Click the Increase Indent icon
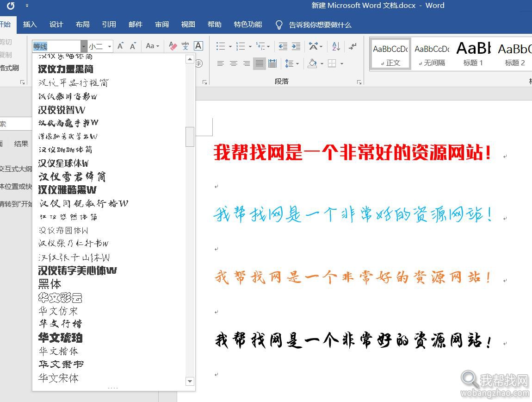This screenshot has height=402, width=532. click(x=296, y=46)
